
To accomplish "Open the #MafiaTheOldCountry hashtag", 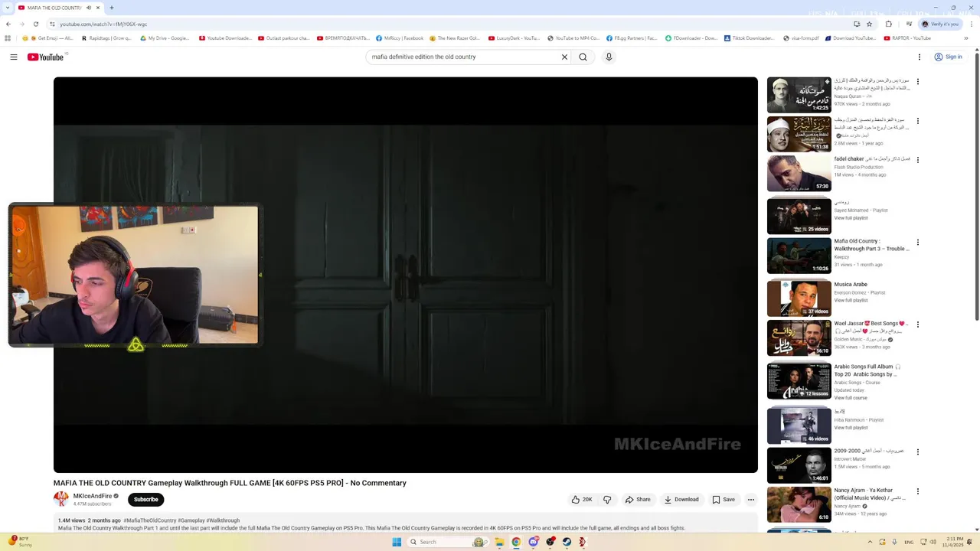I will 150,520.
